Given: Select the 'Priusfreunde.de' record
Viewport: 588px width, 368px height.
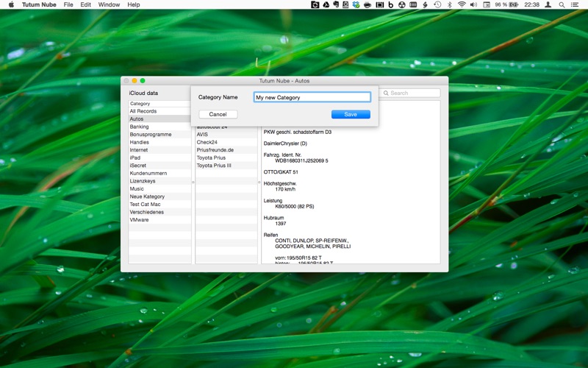Looking at the screenshot, I should click(x=226, y=150).
